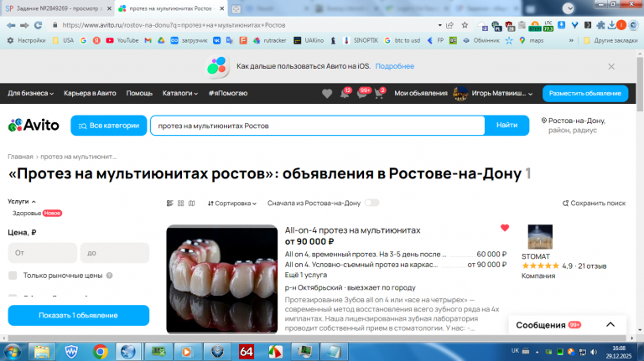Click 'Разместить объявление' button
644x361 pixels.
tap(585, 94)
